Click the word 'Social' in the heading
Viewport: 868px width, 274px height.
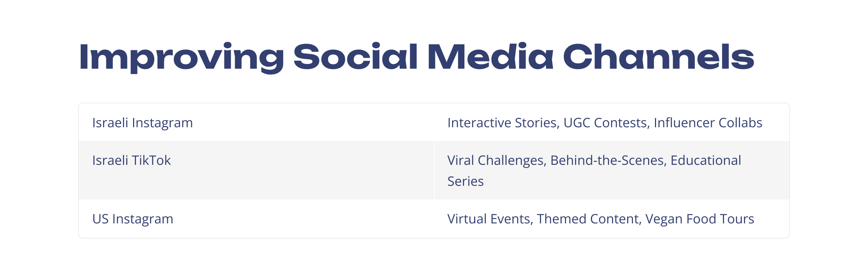356,57
